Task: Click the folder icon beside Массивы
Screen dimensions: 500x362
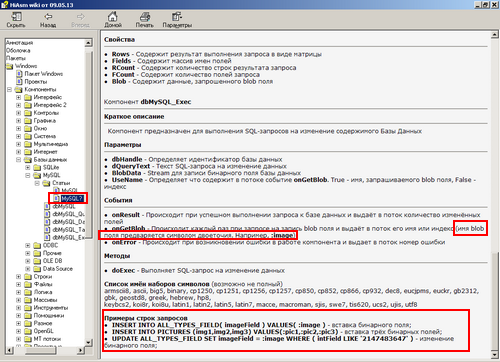Action: pyautogui.click(x=28, y=300)
